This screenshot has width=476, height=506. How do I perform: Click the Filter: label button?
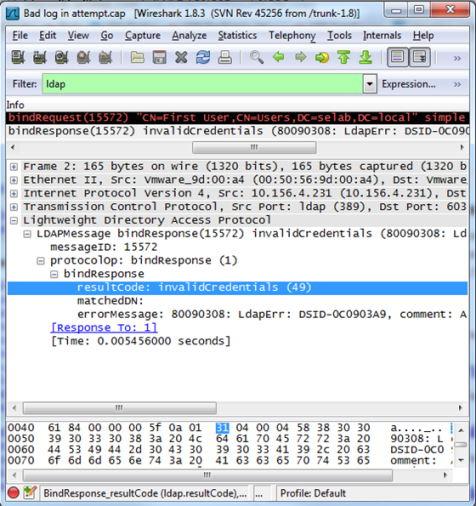25,84
